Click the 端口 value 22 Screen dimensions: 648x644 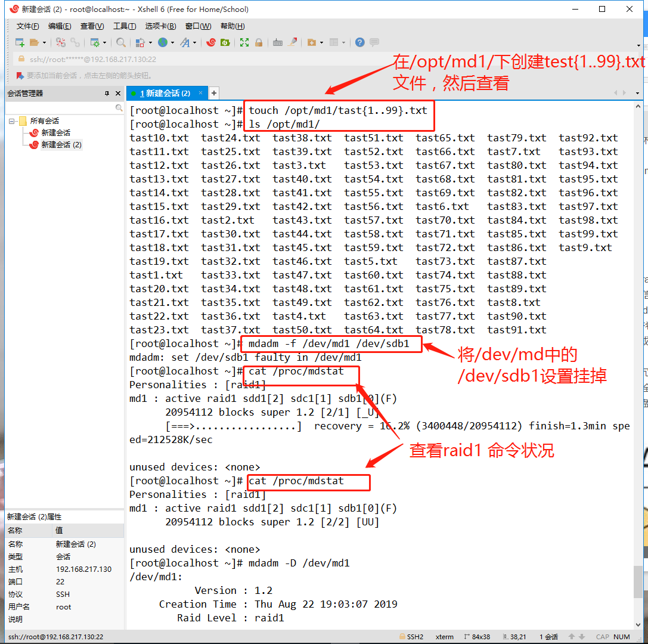[60, 582]
